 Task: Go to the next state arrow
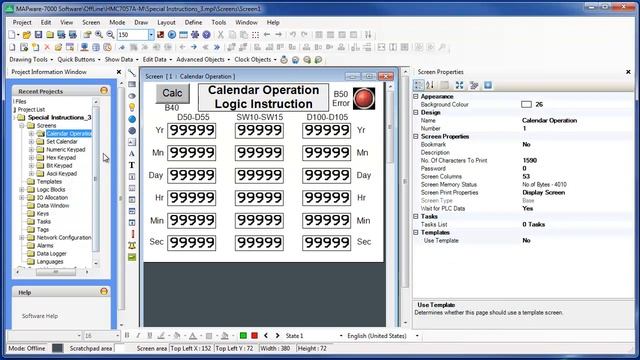[278, 336]
